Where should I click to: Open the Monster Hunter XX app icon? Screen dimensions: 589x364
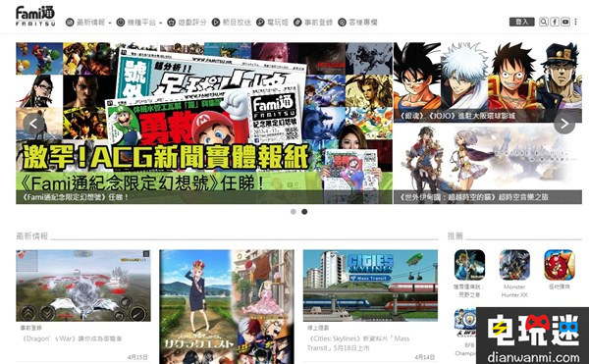click(x=514, y=265)
